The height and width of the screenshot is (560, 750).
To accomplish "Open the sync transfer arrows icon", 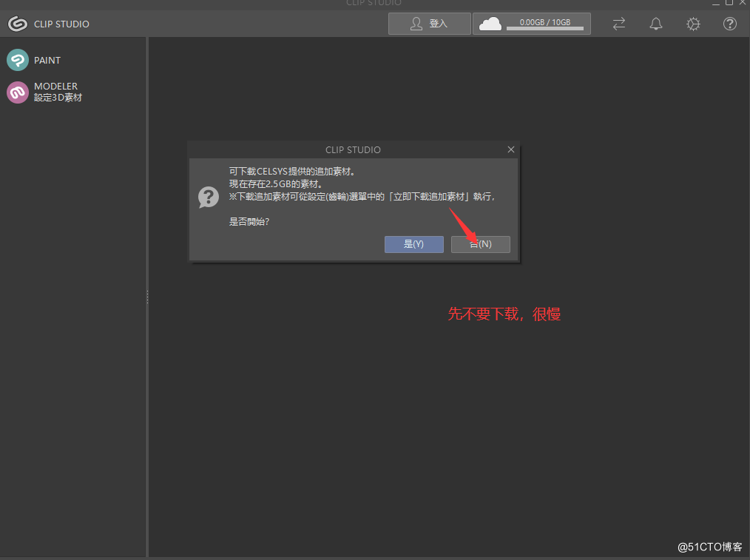I will click(x=619, y=24).
